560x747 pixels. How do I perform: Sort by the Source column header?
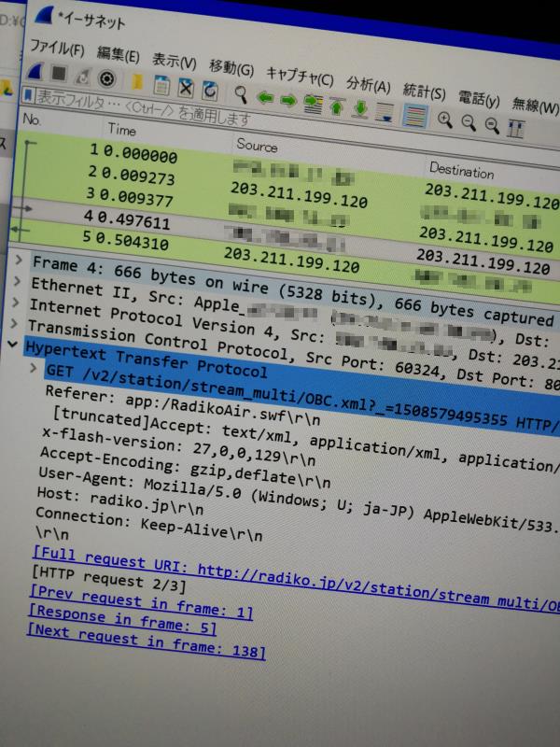tap(257, 145)
